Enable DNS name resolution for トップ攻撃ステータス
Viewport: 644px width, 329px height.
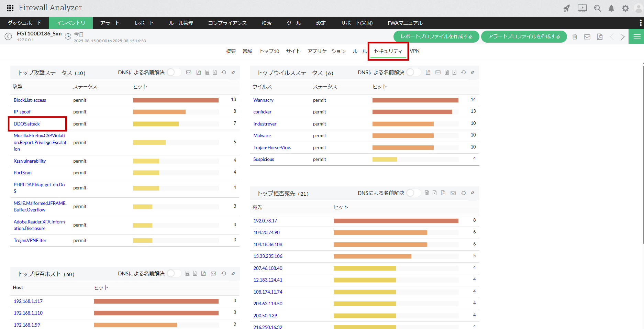[x=174, y=73]
